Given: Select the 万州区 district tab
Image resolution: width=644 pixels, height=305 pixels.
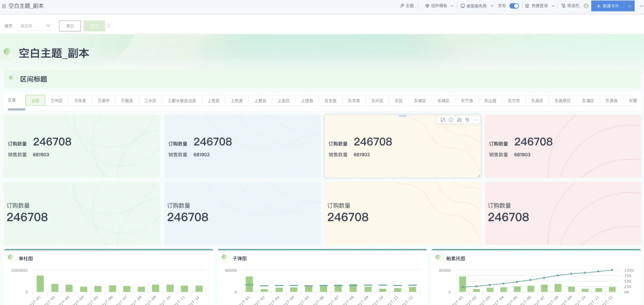Looking at the screenshot, I should [57, 100].
